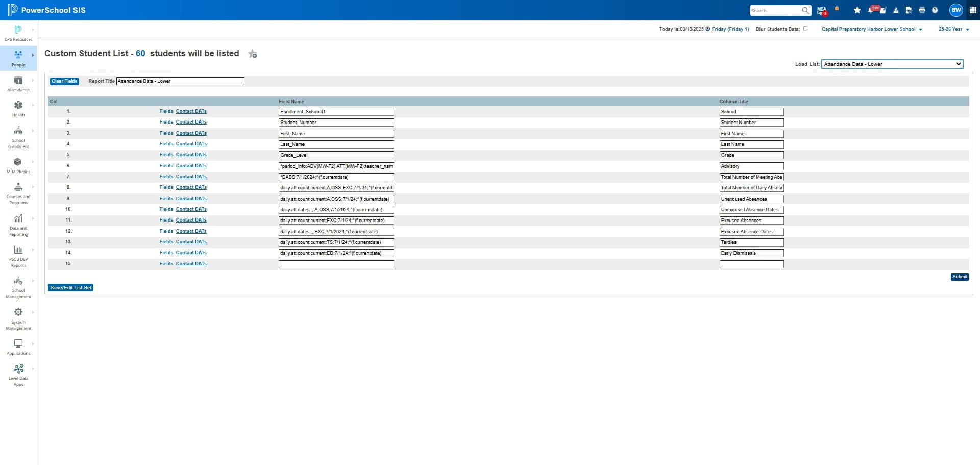Click the Save/Edit List Set button
Screen dimensions: 980x465
pos(71,288)
